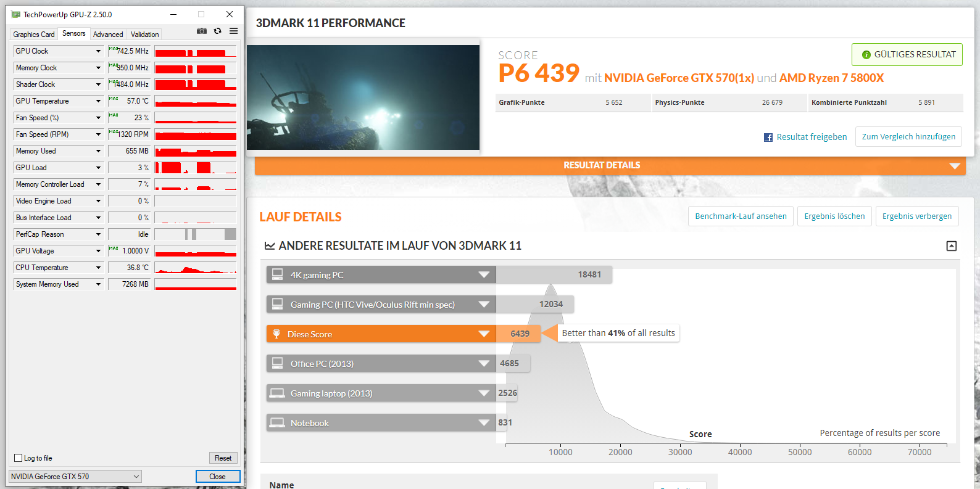Expand the Notebook result arrow
Image resolution: width=980 pixels, height=489 pixels.
(x=484, y=423)
